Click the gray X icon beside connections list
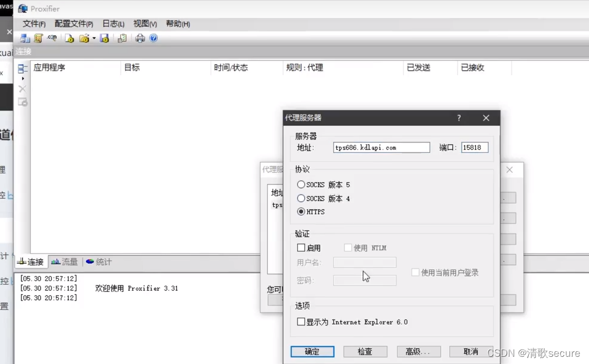589x364 pixels. click(22, 89)
